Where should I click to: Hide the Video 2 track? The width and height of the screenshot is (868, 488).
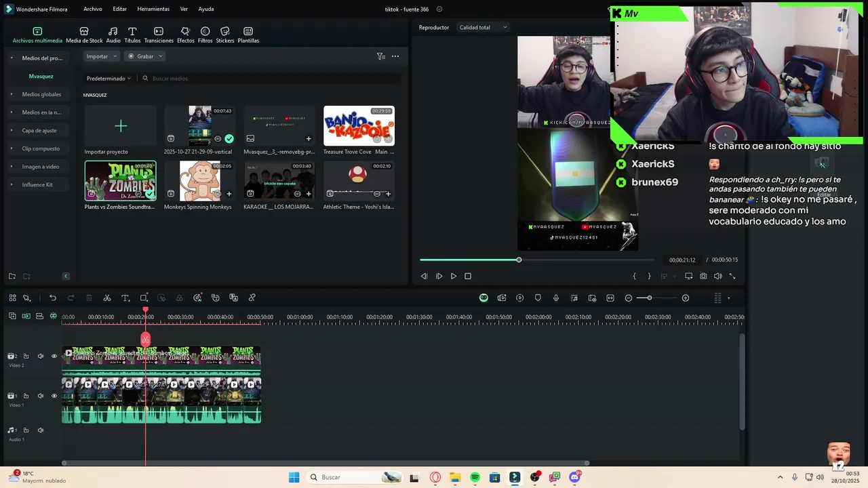point(54,357)
